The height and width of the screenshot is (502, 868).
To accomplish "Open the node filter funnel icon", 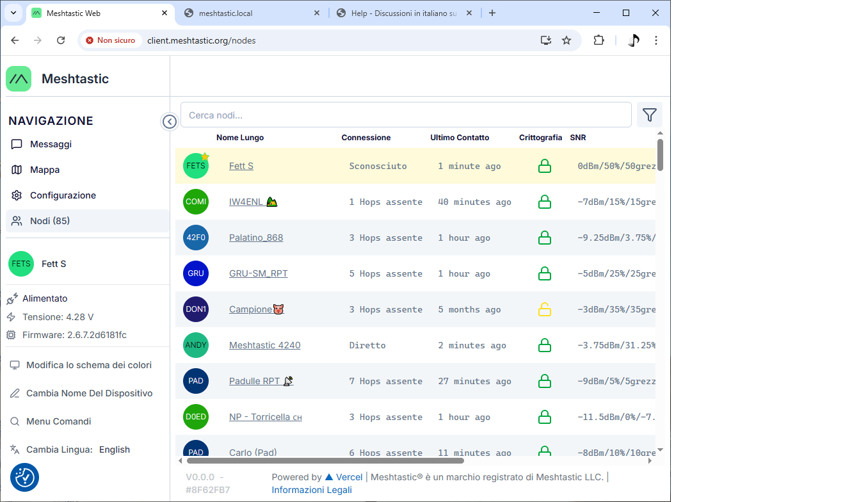I will pos(649,115).
